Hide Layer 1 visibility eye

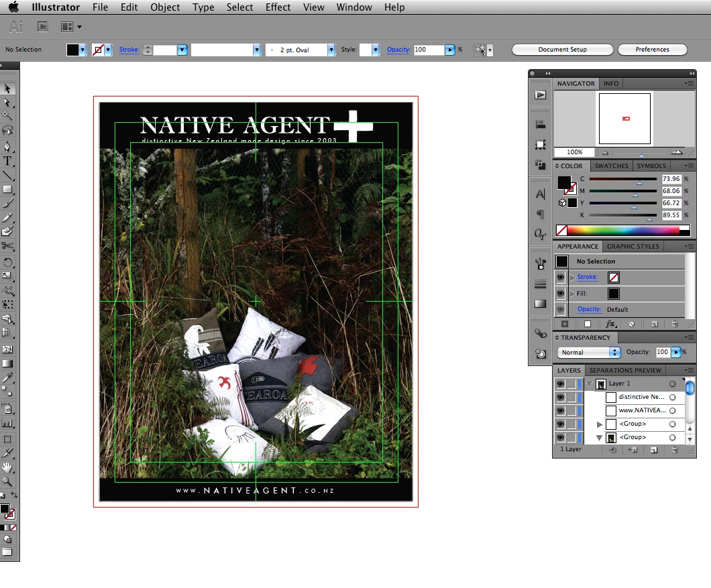pos(561,384)
